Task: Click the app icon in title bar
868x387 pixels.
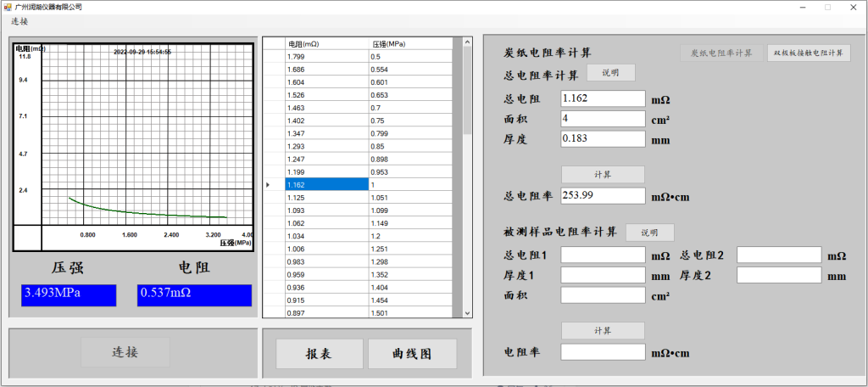Action: pyautogui.click(x=8, y=7)
